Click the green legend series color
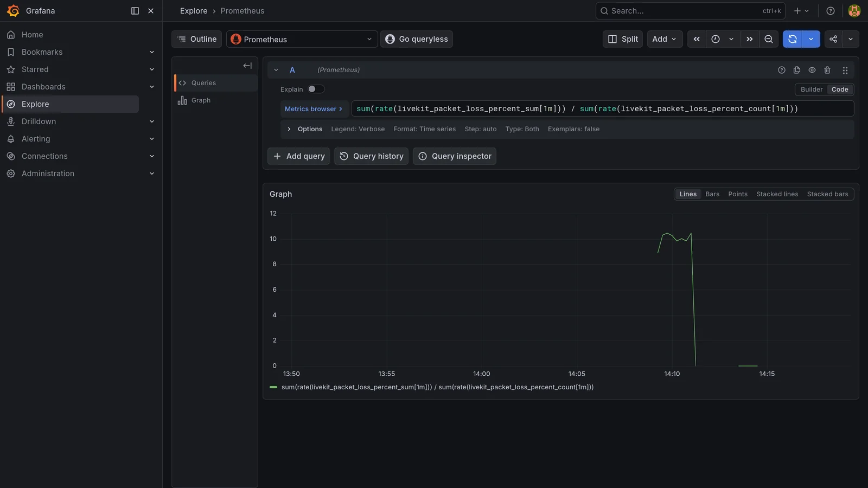868x488 pixels. (x=273, y=387)
